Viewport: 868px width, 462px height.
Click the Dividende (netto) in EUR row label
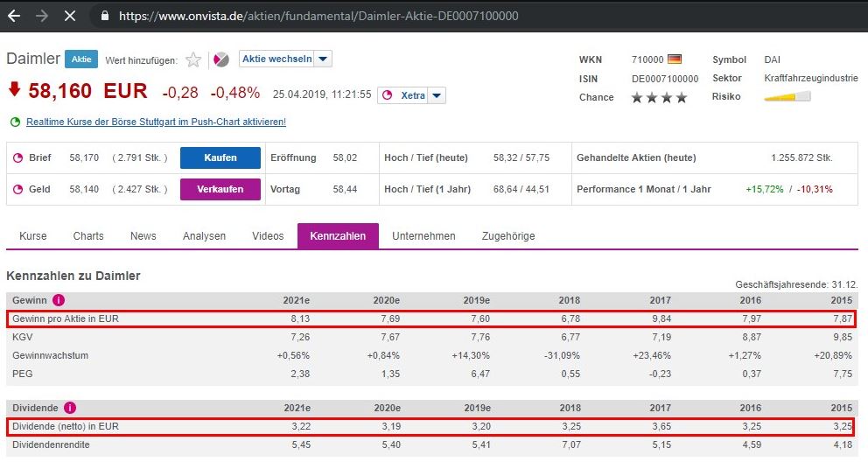[x=66, y=427]
